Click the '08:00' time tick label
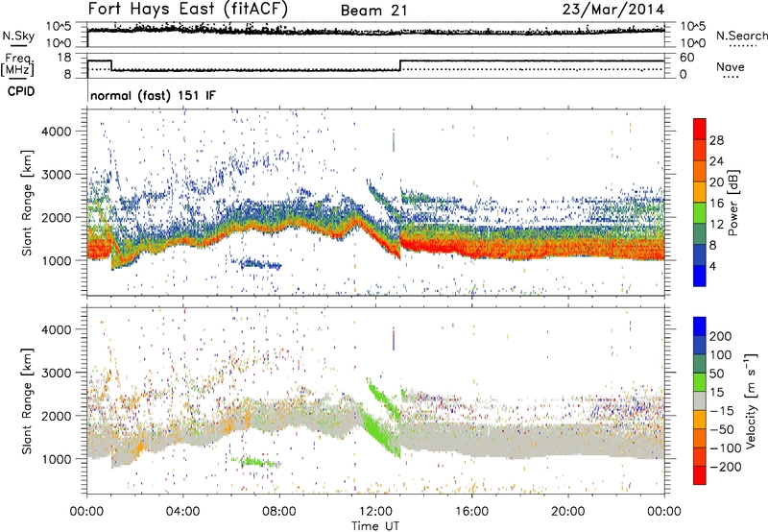This screenshot has width=768, height=532. (279, 512)
